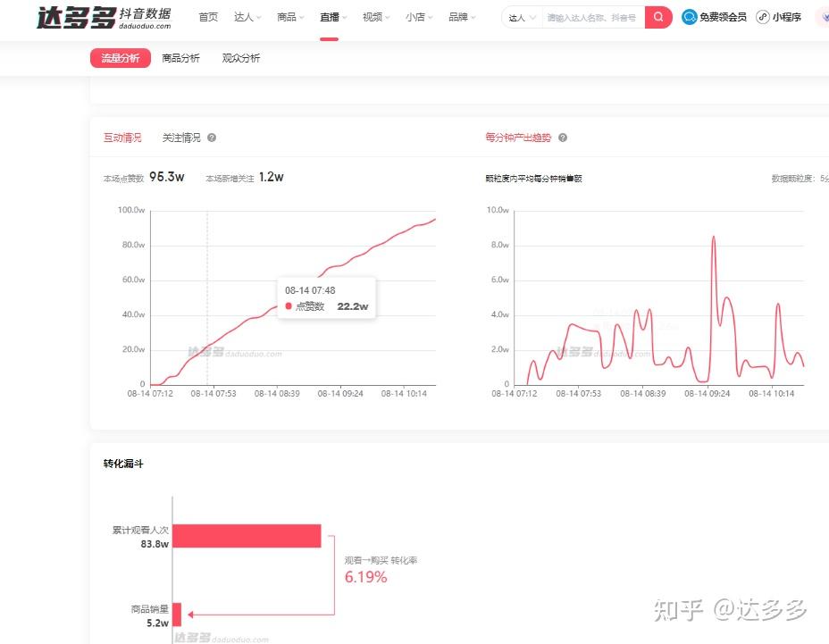
Task: Focus the 达人 name search input field
Action: click(x=593, y=18)
